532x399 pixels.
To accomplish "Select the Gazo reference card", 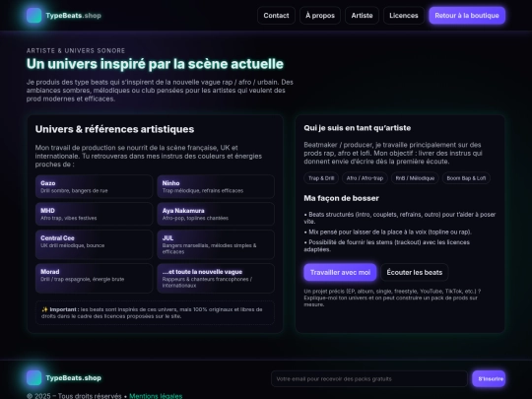I will (x=94, y=186).
